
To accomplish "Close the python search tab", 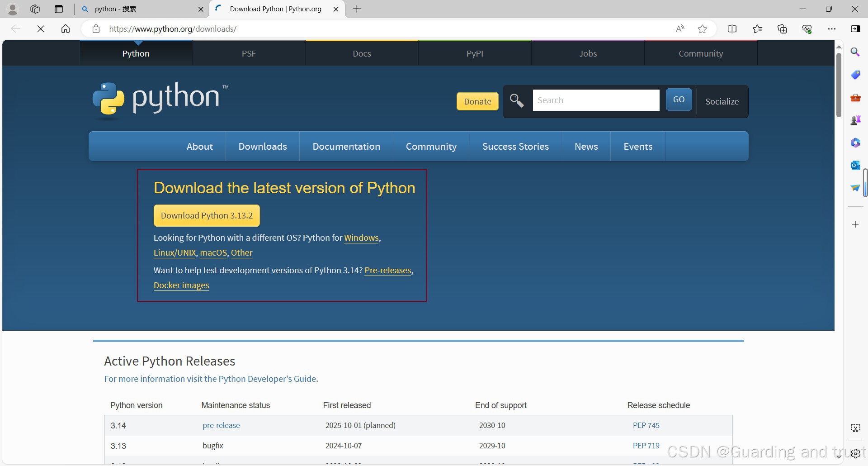I will coord(201,9).
